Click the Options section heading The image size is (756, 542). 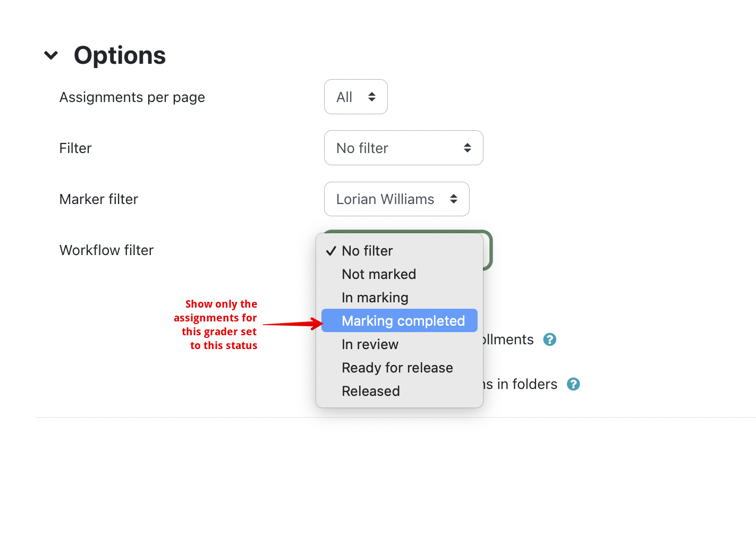tap(120, 55)
